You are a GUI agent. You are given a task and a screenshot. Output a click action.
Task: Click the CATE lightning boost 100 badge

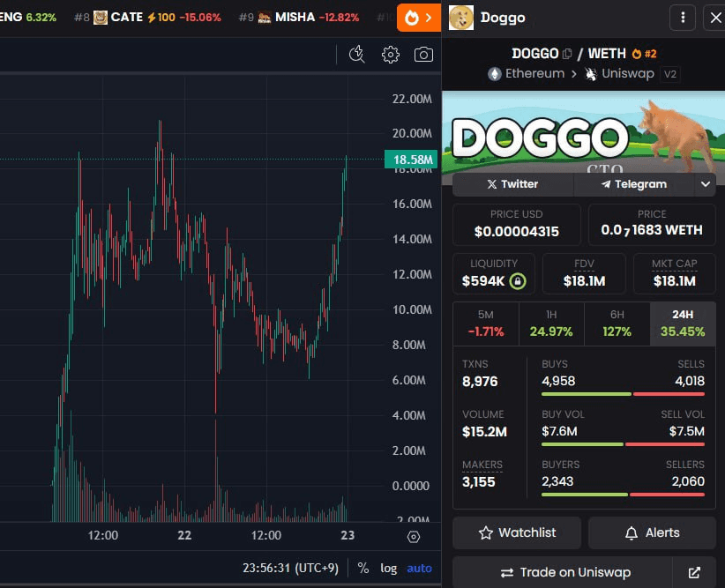tap(161, 18)
